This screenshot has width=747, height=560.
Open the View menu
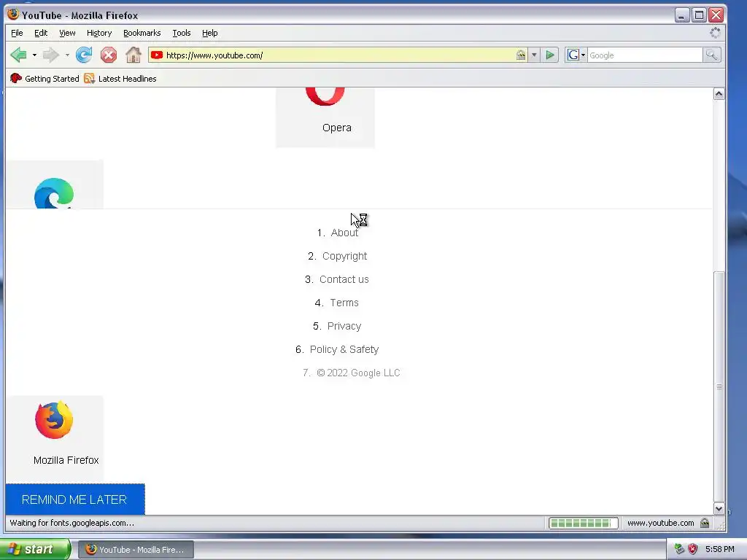(67, 33)
